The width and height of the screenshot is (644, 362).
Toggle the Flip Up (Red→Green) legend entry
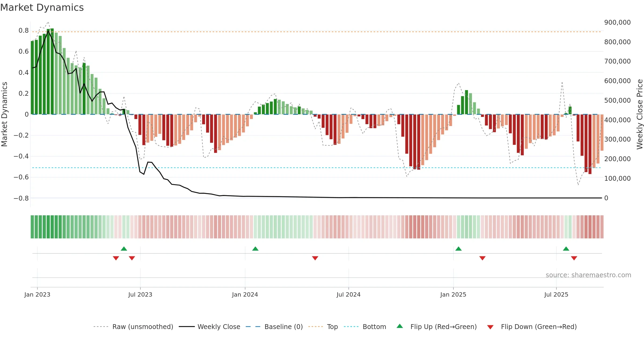tap(437, 327)
